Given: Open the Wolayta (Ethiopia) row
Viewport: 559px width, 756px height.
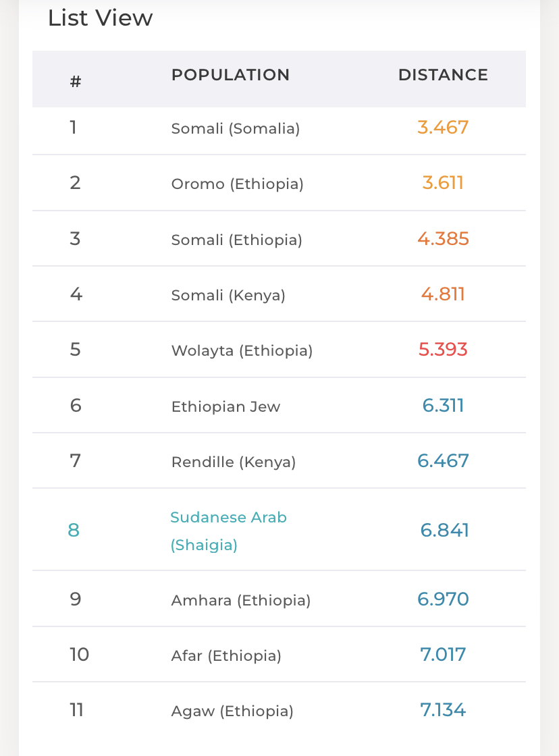Looking at the screenshot, I should click(x=242, y=351).
